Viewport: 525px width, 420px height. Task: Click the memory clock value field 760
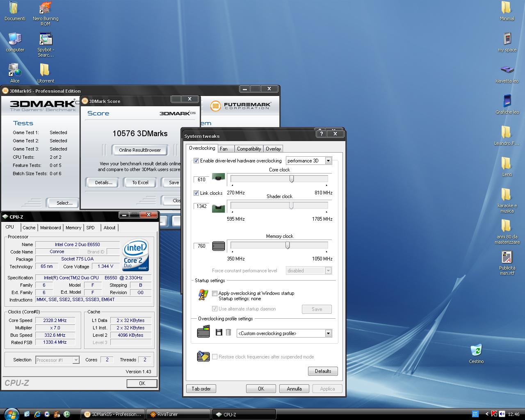tap(201, 246)
